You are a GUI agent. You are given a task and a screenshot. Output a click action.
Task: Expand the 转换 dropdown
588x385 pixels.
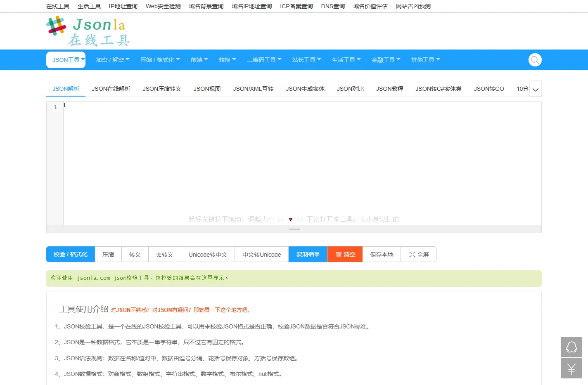pos(228,60)
